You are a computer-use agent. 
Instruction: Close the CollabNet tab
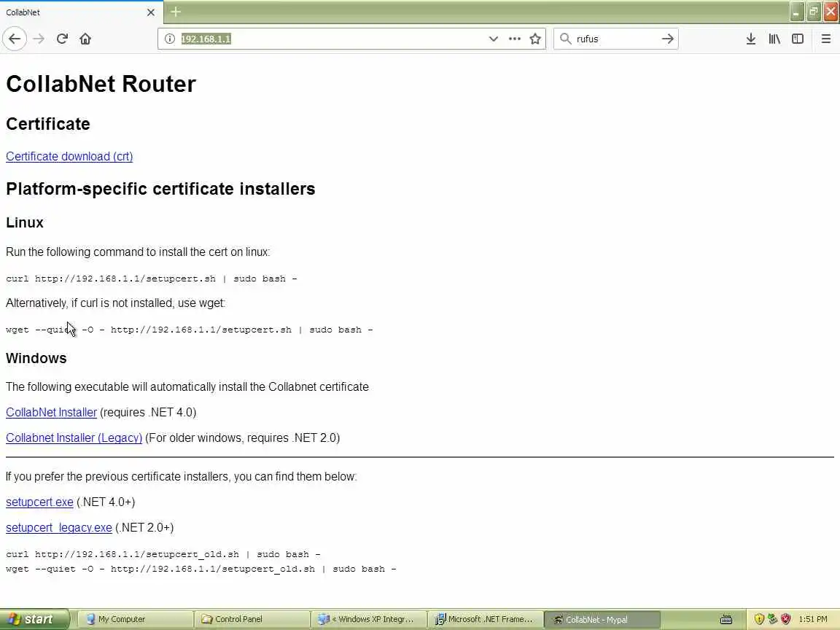tap(151, 12)
